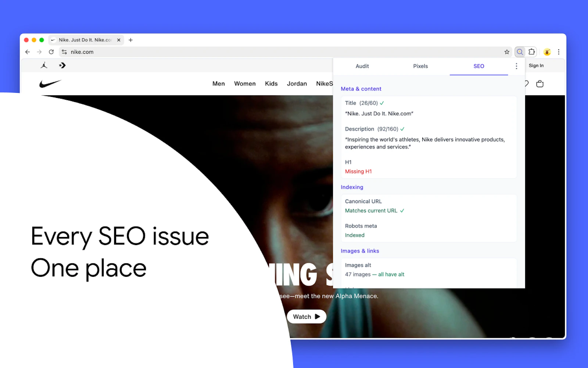Open the Kids navigation menu
This screenshot has width=588, height=368.
pos(271,84)
